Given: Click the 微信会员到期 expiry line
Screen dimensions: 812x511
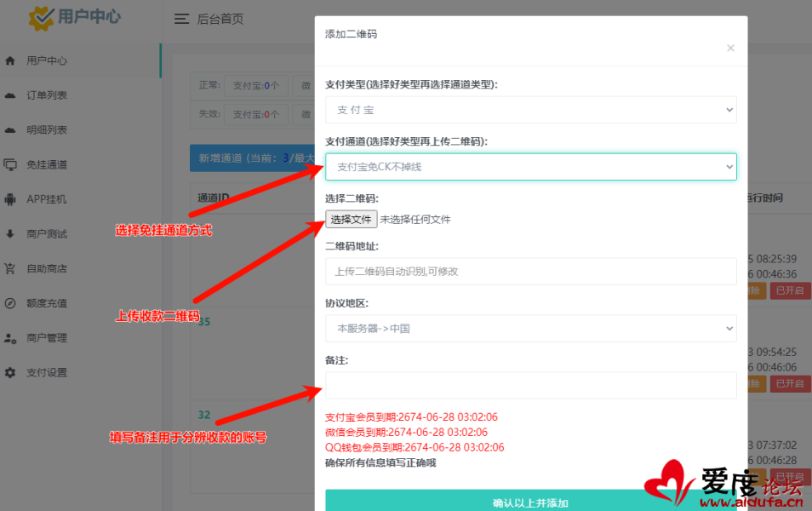Looking at the screenshot, I should [407, 433].
